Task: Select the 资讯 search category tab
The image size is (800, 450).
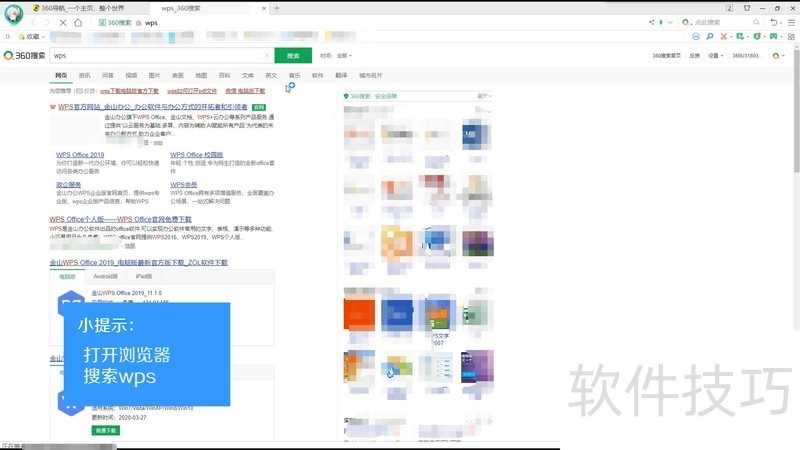Action: click(x=85, y=76)
